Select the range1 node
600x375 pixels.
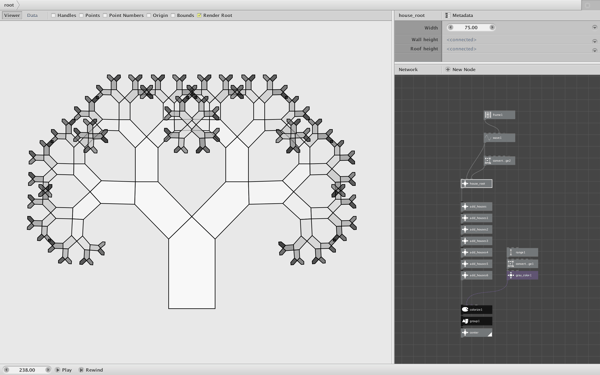point(522,253)
